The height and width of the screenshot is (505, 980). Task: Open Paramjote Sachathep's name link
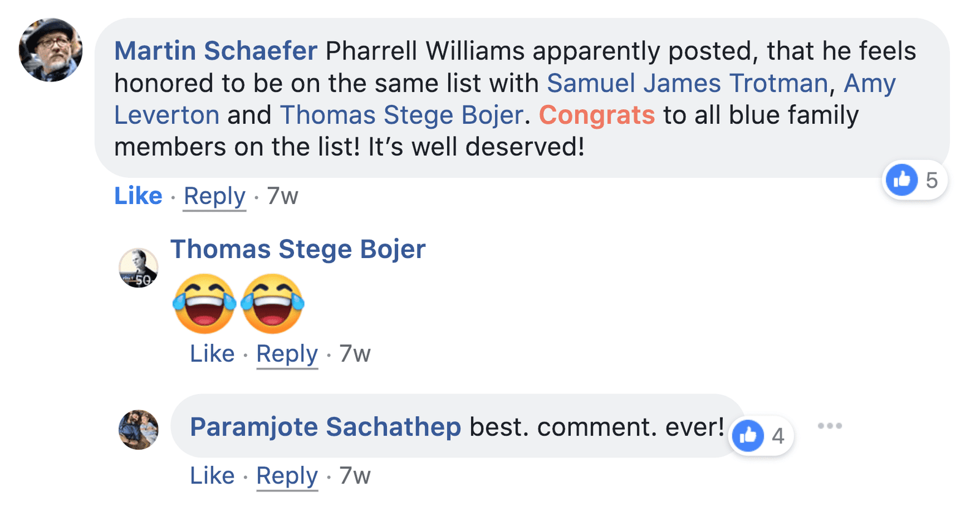[x=325, y=427]
